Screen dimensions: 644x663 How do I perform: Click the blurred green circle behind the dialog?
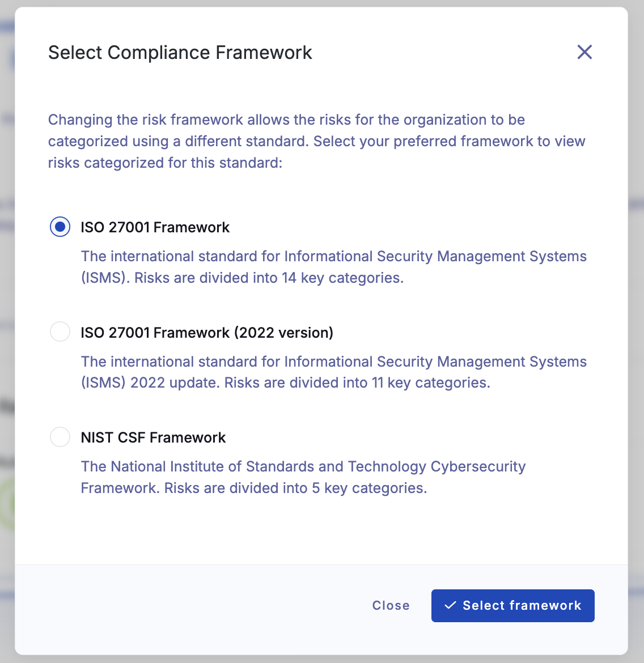9,503
